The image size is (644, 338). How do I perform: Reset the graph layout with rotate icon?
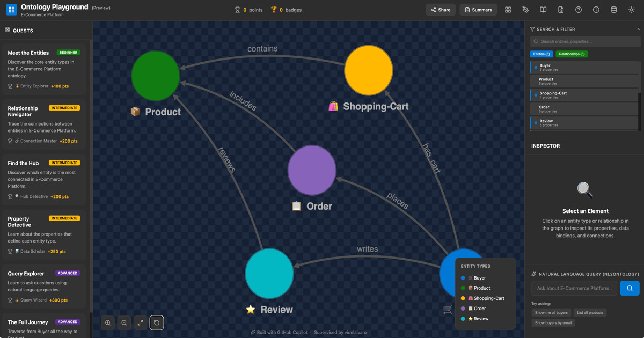coord(157,322)
